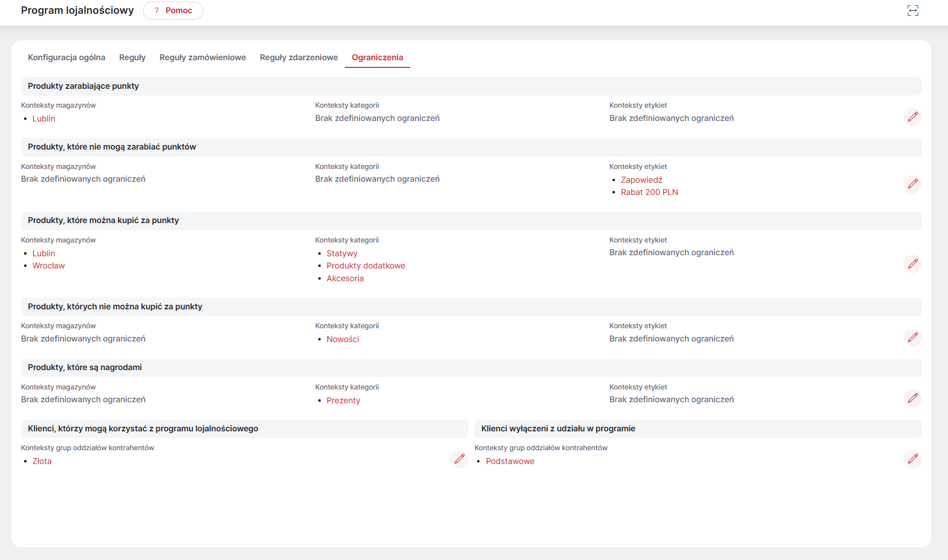Edit Produkty, które są nagrodami restrictions
This screenshot has height=560, width=948.
click(912, 398)
